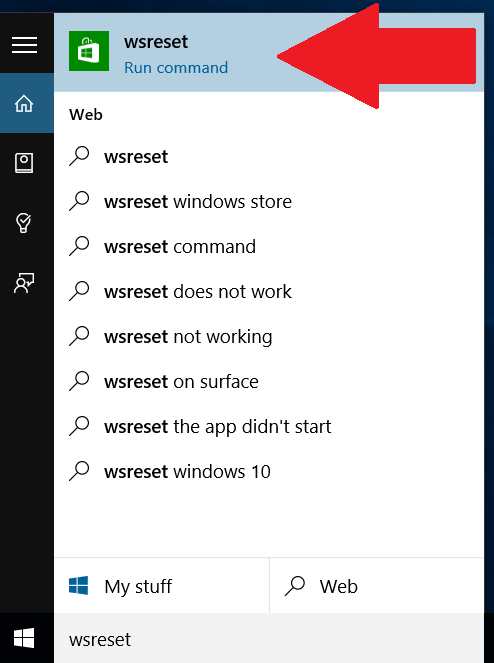Select the 'wsreset' web suggestion
This screenshot has height=663, width=494.
tap(269, 156)
